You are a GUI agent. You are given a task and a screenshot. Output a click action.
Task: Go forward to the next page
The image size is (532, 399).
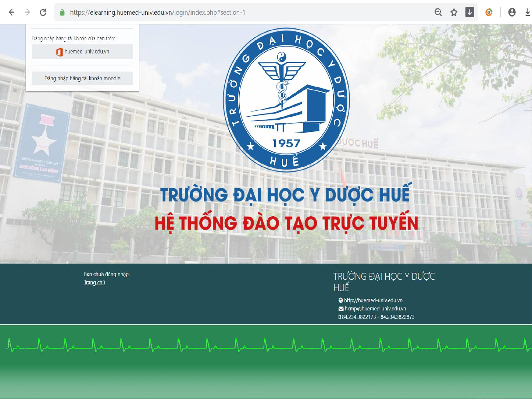click(27, 13)
